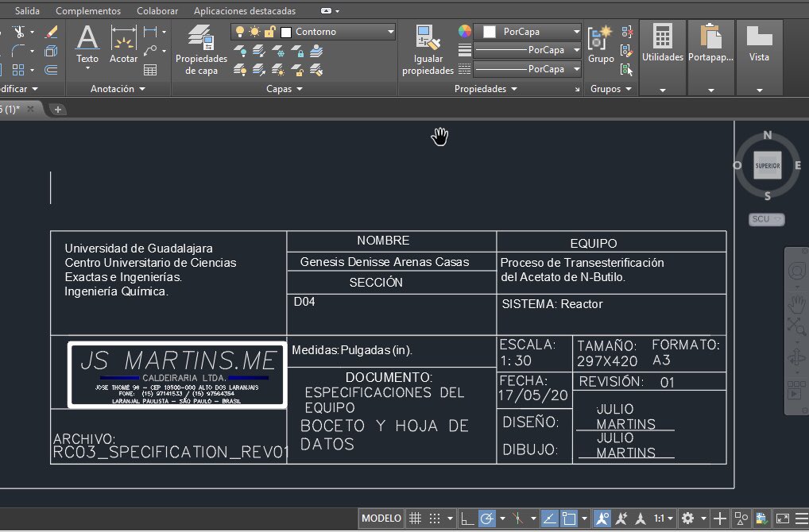Select the Trim scissors tool
Screen dimensions: 809x532
pos(20,32)
